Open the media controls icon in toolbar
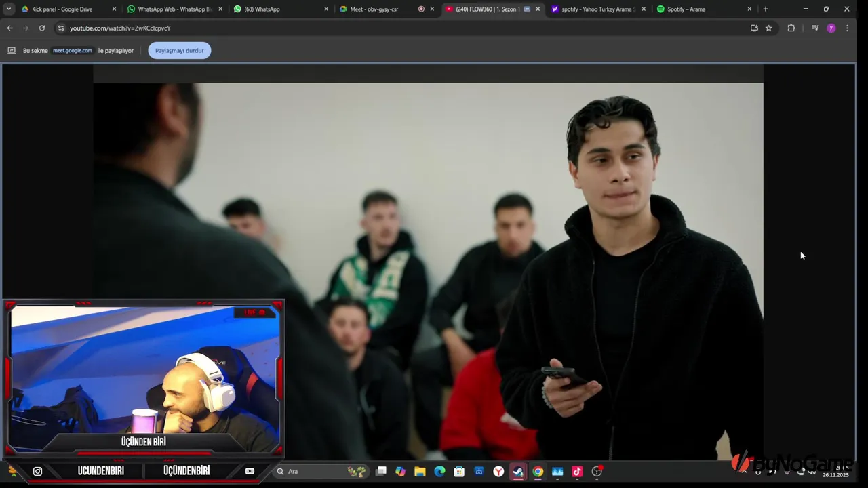868x488 pixels. [815, 28]
